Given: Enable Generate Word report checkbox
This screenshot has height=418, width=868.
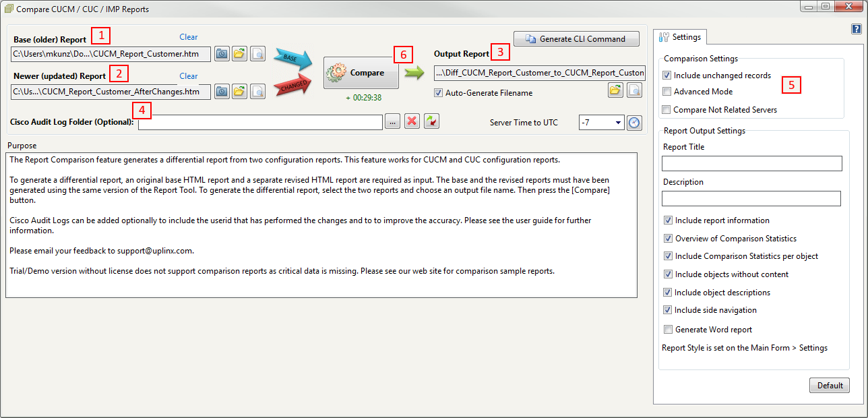Looking at the screenshot, I should click(x=669, y=330).
